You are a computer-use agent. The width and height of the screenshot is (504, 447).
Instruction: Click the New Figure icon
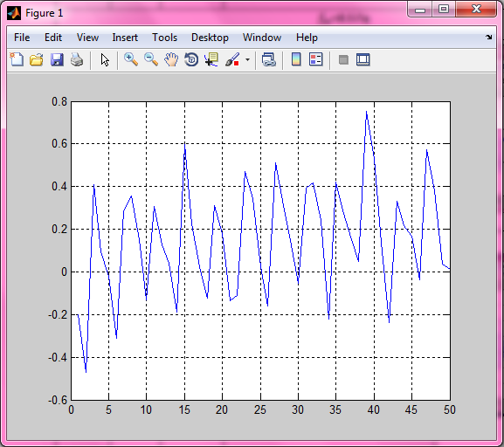[x=17, y=59]
